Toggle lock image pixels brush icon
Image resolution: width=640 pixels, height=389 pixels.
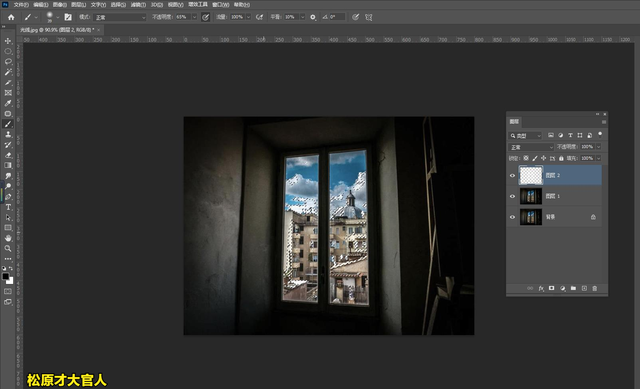click(535, 158)
